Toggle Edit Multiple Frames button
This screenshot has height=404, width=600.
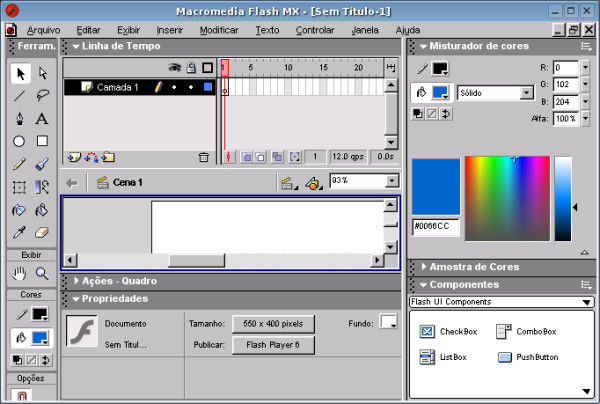[277, 157]
